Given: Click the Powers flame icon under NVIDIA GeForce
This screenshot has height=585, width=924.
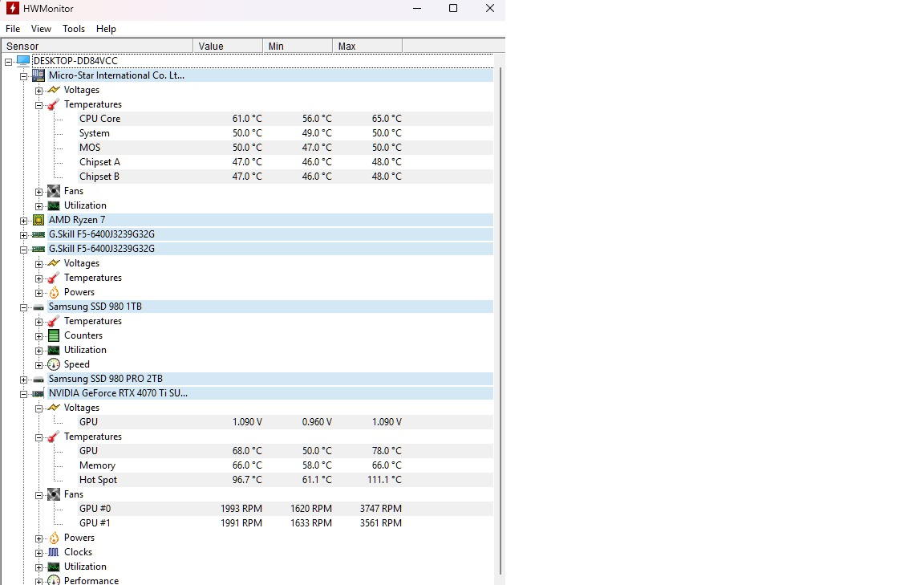Looking at the screenshot, I should (54, 538).
